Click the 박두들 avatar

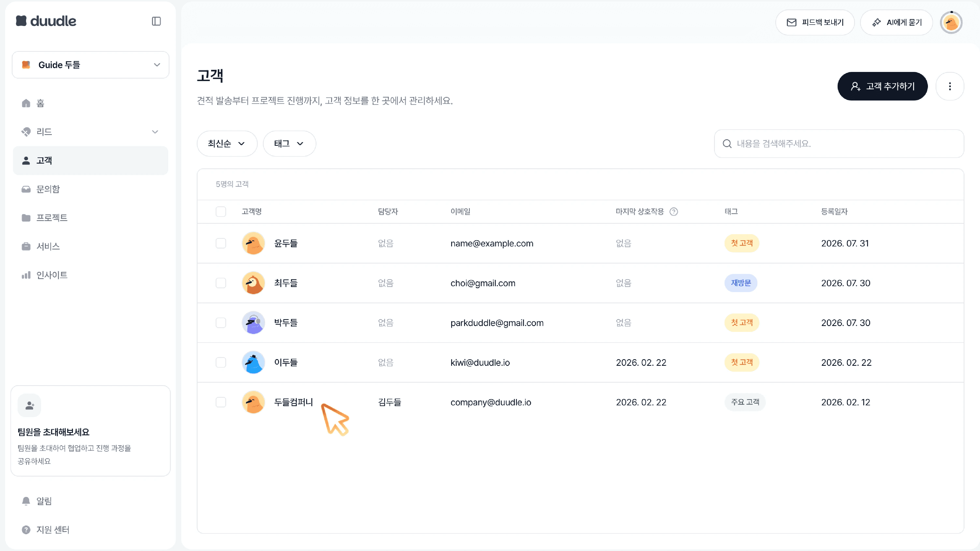pos(253,323)
